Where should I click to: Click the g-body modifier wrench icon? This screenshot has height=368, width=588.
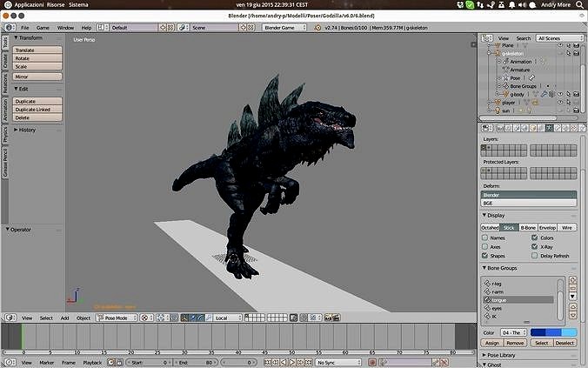click(x=544, y=94)
